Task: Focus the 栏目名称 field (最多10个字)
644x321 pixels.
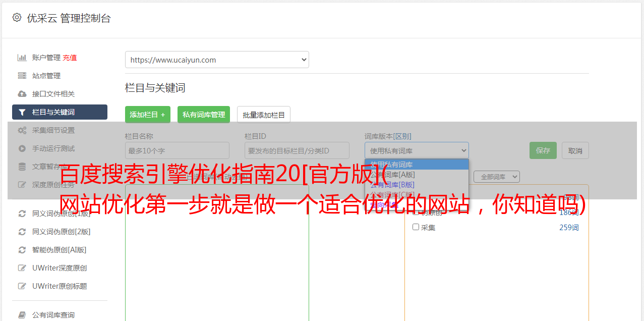Action: click(177, 150)
